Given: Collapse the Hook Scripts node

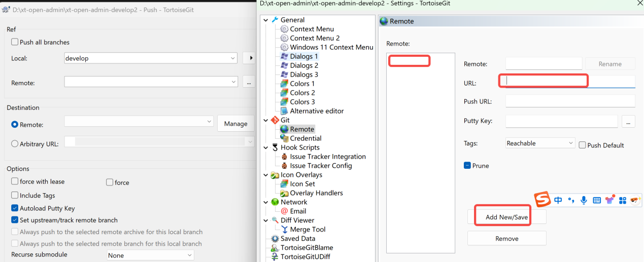Looking at the screenshot, I should click(265, 147).
